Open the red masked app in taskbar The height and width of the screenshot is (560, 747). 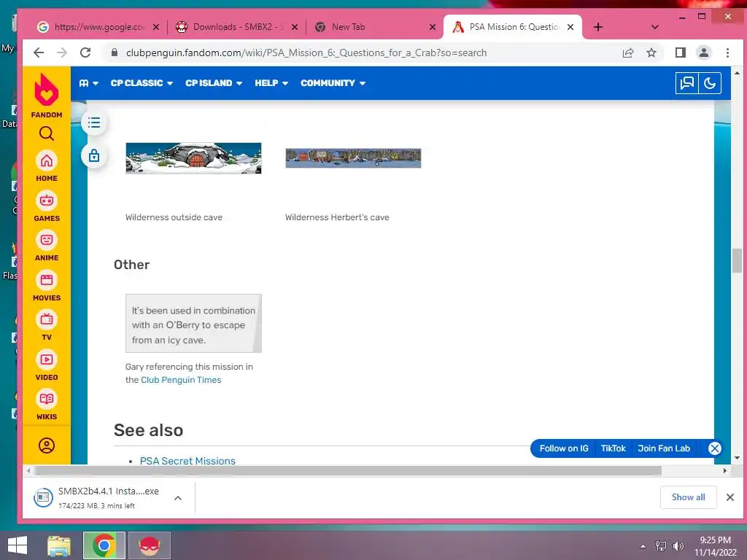149,545
